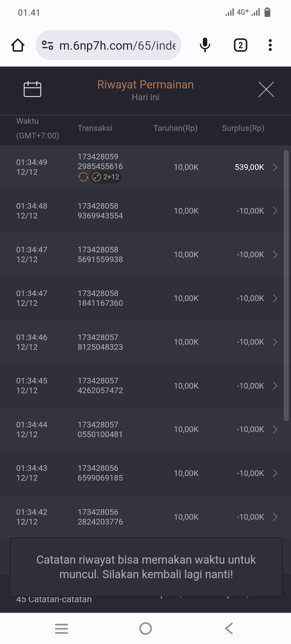291x644 pixels.
Task: Expand transaction ending 8125048323 details
Action: coord(275,342)
